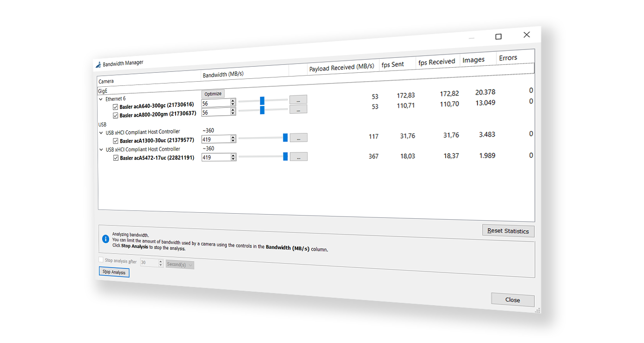Tick the Stop analysis after checkbox
Viewport: 644px width, 343px height.
tap(101, 260)
